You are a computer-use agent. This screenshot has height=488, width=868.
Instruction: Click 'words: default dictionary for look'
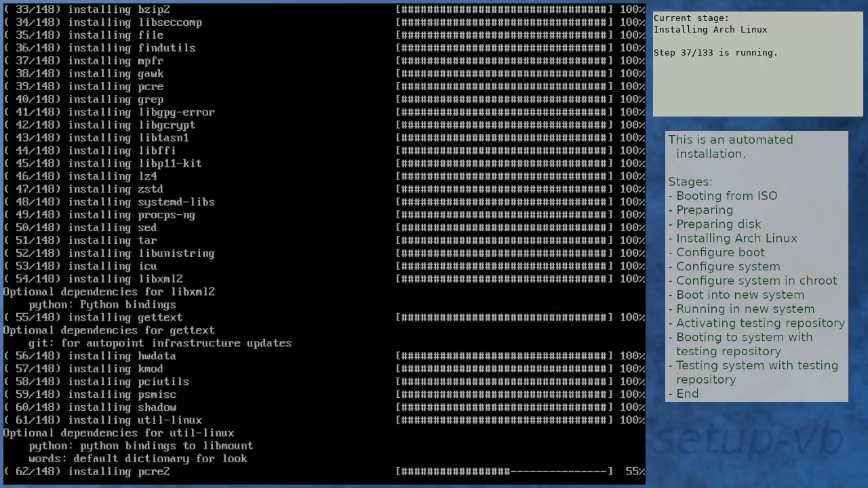(138, 459)
